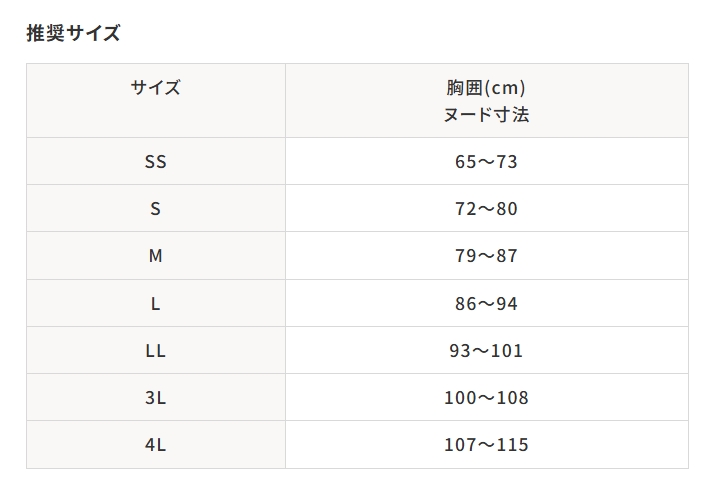Select the 93～101 chest measurement

(486, 350)
